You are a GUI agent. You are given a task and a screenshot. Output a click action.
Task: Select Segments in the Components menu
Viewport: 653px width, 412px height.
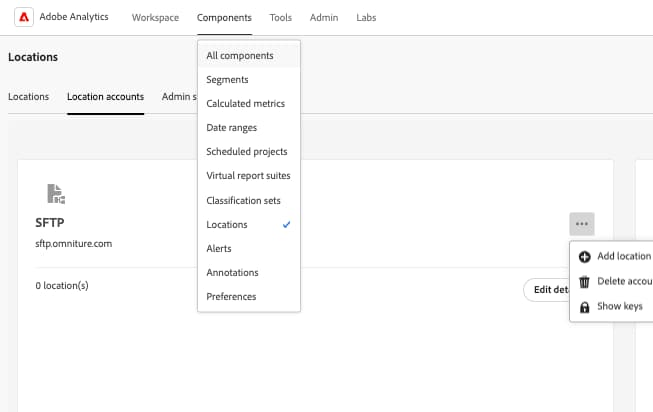[x=228, y=80]
